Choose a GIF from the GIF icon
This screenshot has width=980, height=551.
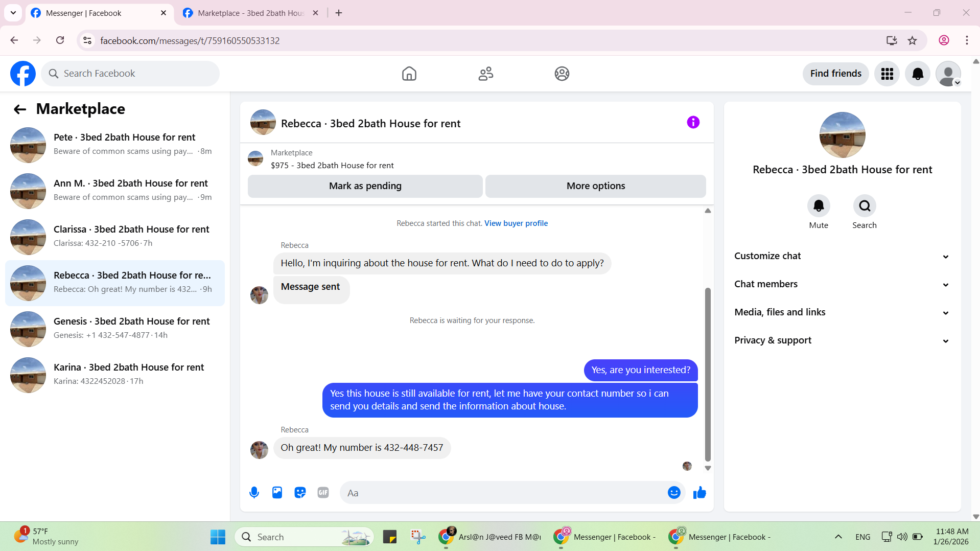[x=323, y=493]
